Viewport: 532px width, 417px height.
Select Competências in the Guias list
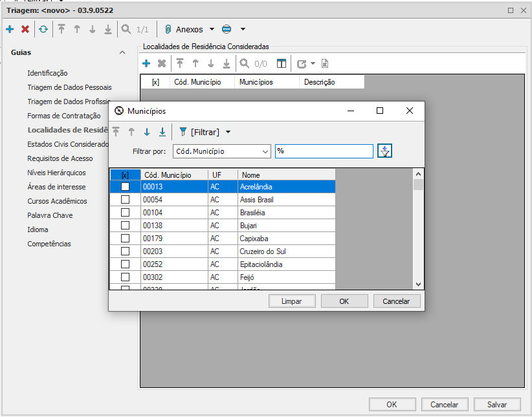click(x=49, y=244)
